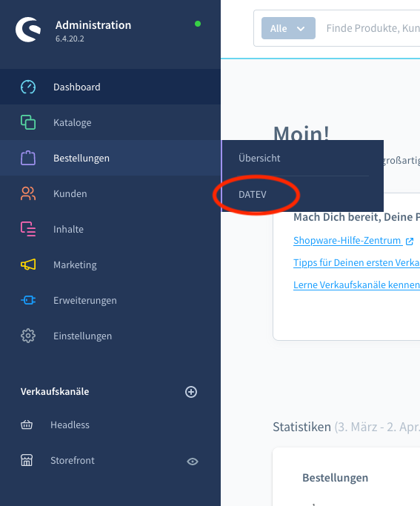Screen dimensions: 420x506
Task: Click the Marketing megaphone icon
Action: [x=28, y=264]
